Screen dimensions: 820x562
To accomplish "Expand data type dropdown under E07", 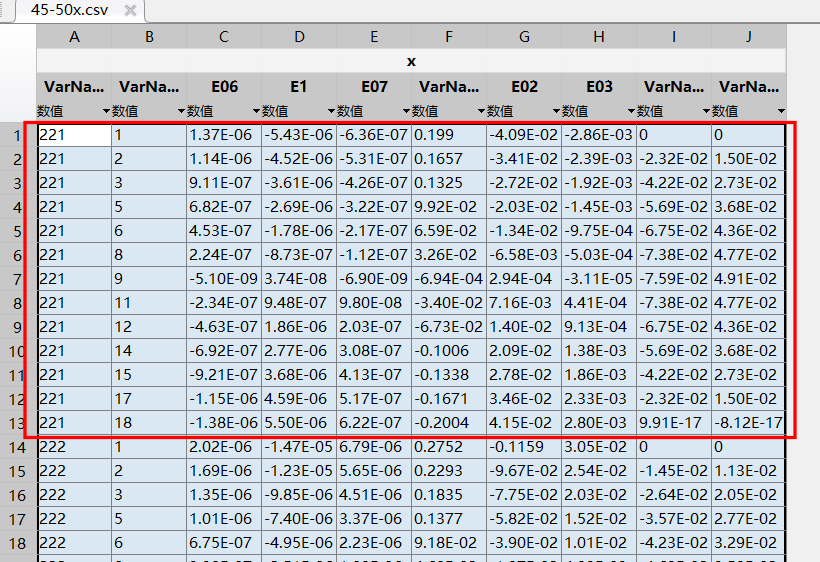I will [406, 111].
